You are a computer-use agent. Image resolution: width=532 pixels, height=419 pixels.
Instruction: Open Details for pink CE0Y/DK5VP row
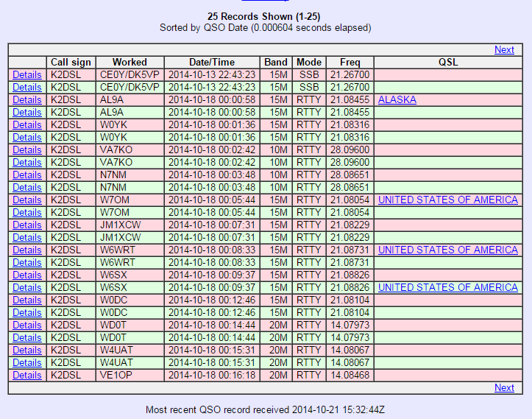[27, 74]
